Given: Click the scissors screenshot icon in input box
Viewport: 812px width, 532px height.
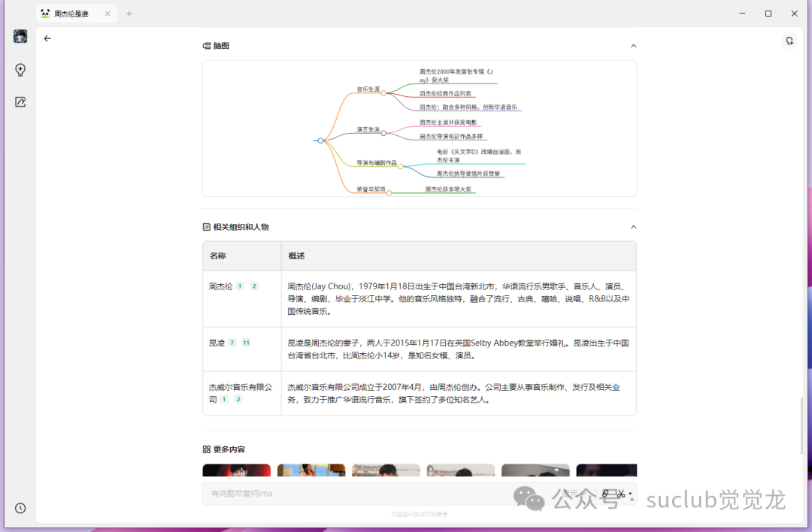Looking at the screenshot, I should point(620,494).
